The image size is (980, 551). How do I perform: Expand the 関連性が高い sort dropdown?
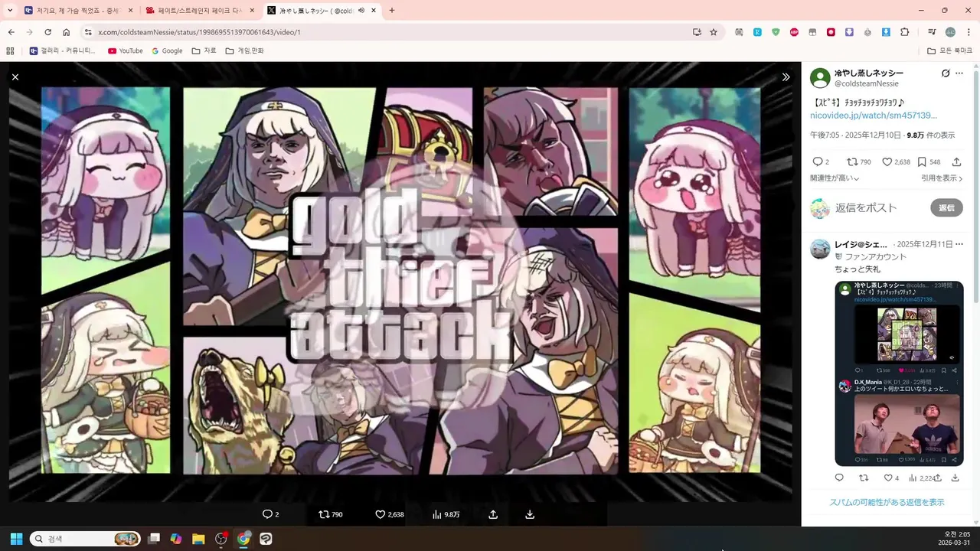835,178
